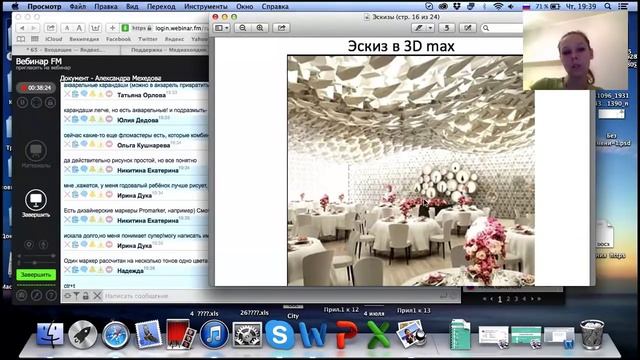This screenshot has height=360, width=640.
Task: Switch to the Входящие Яндекс tab
Action: 66,50
